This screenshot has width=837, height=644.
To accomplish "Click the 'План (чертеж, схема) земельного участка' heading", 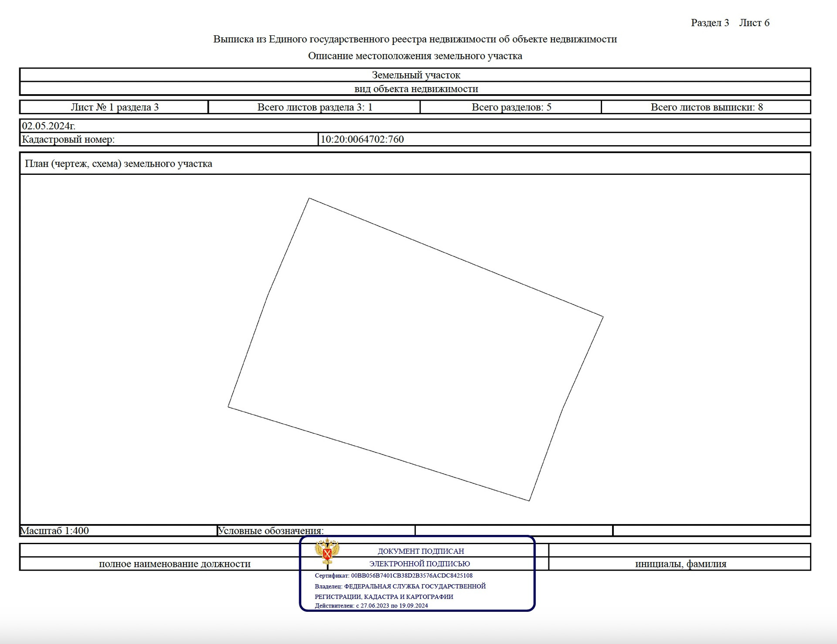I will (x=119, y=164).
